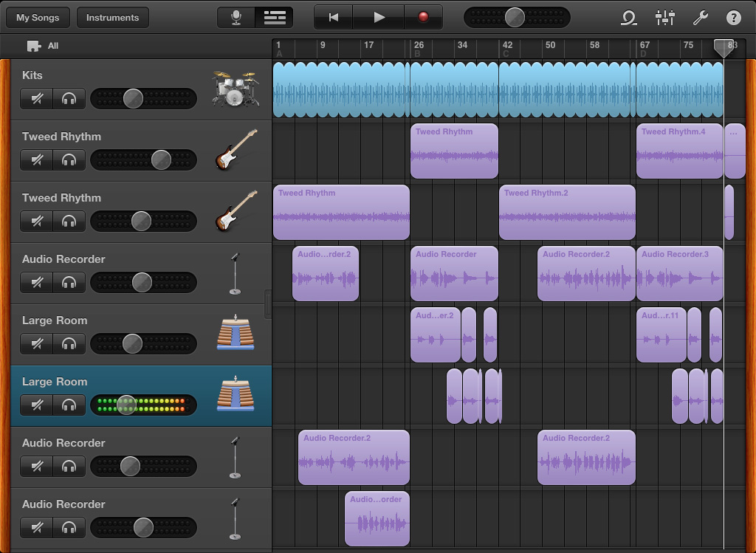This screenshot has width=756, height=553.
Task: Start recording with the Record button
Action: point(423,17)
